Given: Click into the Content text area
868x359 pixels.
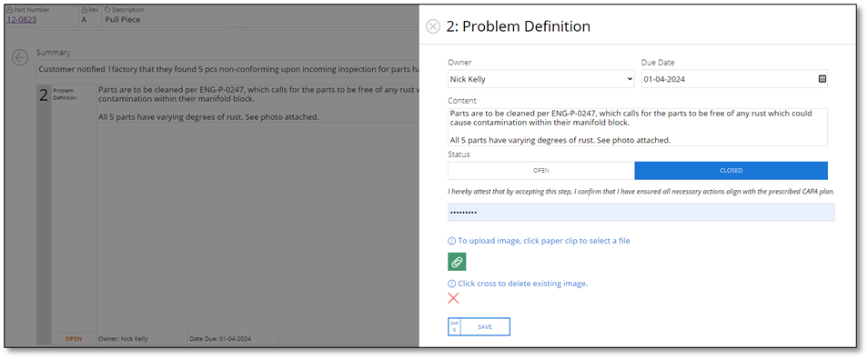Looking at the screenshot, I should click(638, 127).
